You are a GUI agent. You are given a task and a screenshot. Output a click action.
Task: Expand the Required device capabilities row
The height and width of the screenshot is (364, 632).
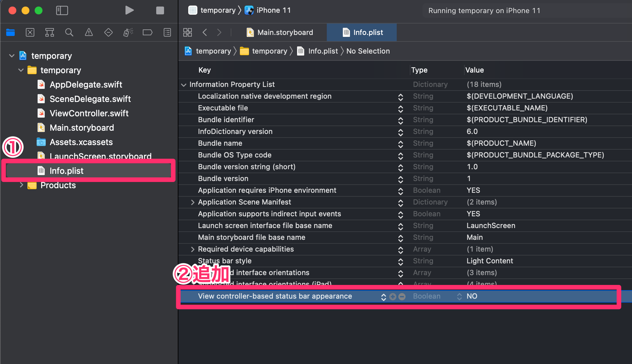[x=192, y=249]
